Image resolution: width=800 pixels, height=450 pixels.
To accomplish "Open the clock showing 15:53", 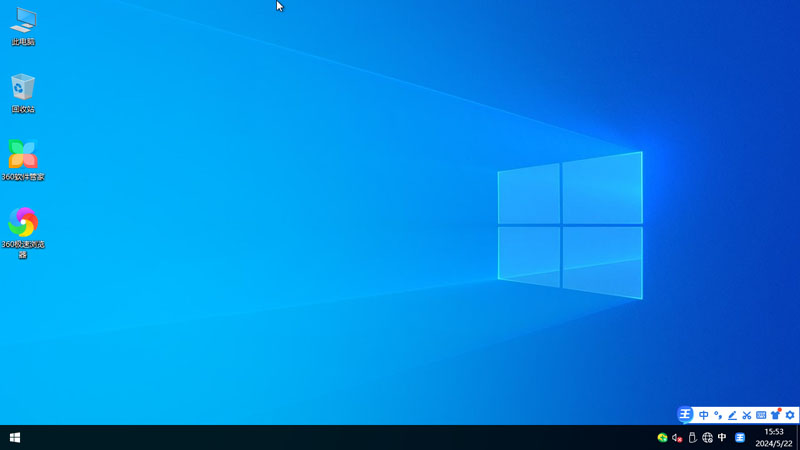I will 773,438.
